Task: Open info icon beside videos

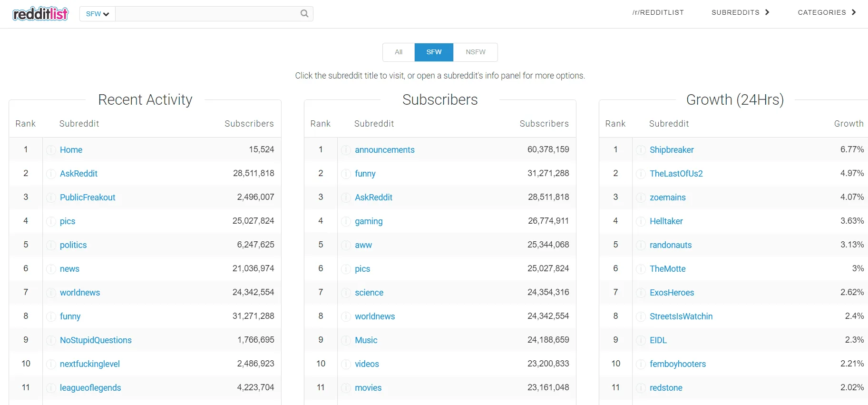Action: pyautogui.click(x=346, y=364)
